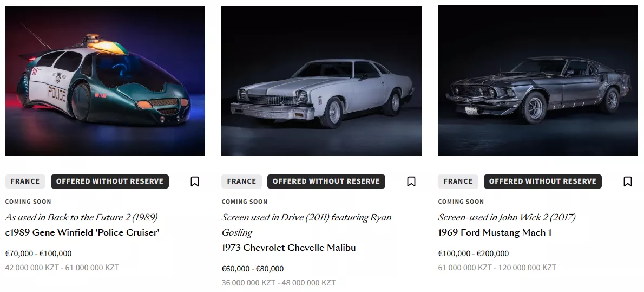Click 'As used in Back to the Future 2' subtitle
644x292 pixels.
tap(81, 217)
